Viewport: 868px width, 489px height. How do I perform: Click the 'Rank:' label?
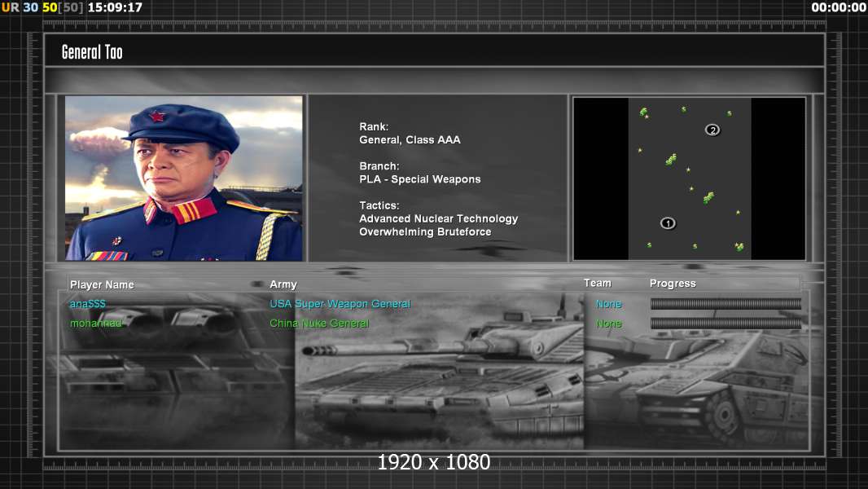tap(374, 127)
